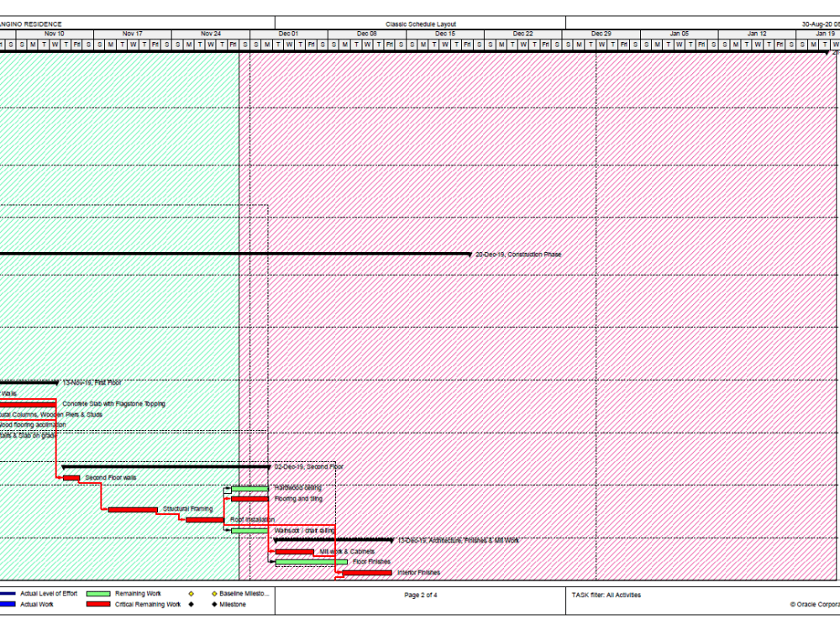Click the 'Interior Finishes' label
Image resolution: width=840 pixels, height=630 pixels.
[419, 573]
